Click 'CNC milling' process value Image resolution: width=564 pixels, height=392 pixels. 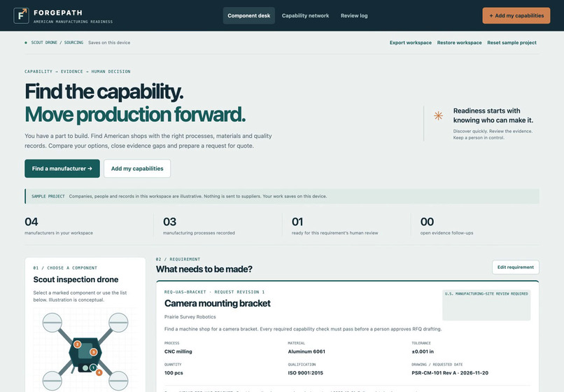178,351
